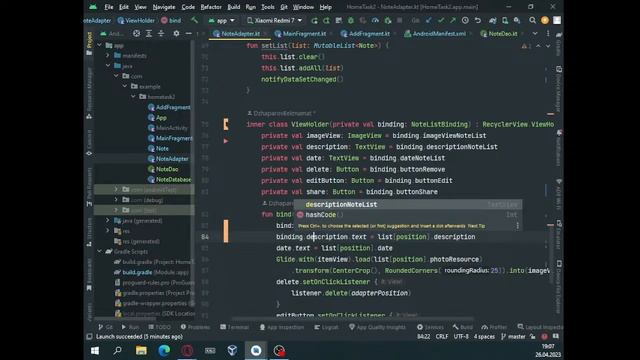Open Windows Start menu
Screen dimensions: 640x360
click(x=95, y=351)
